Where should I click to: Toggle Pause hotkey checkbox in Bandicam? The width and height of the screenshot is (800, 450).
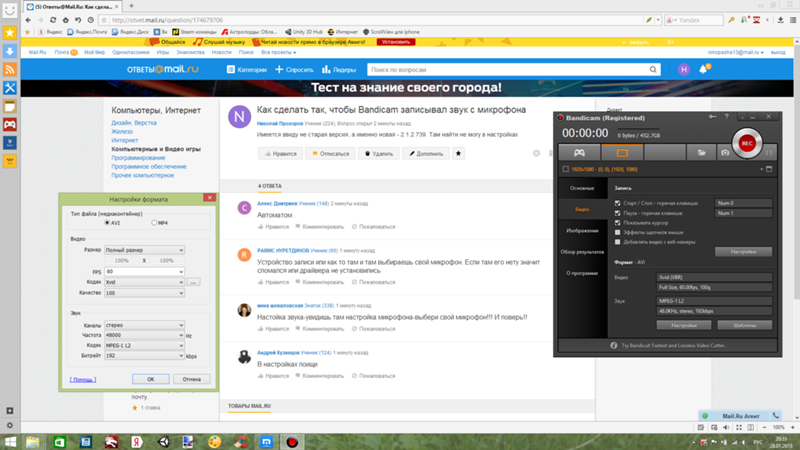click(617, 213)
